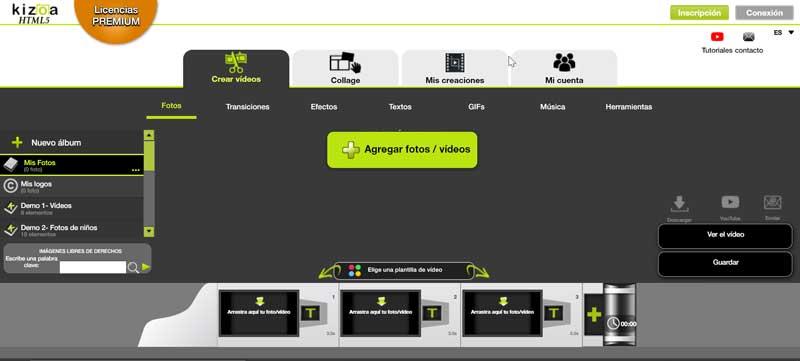Open the contacto envelope icon

[748, 37]
